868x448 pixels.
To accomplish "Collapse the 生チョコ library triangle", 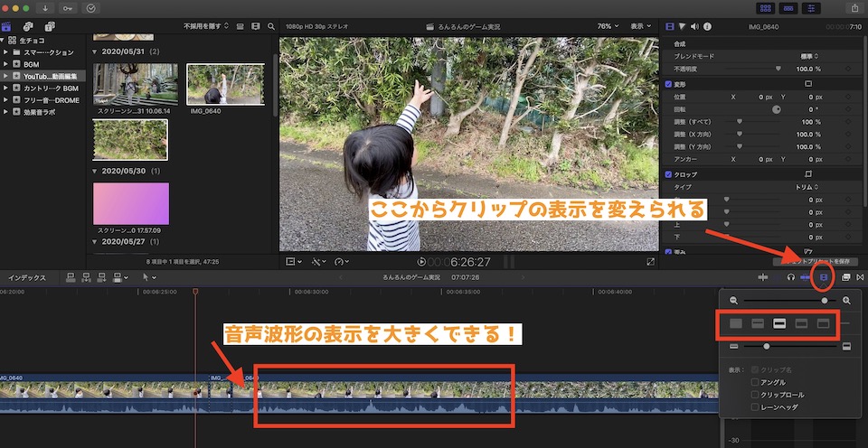I will [3, 41].
